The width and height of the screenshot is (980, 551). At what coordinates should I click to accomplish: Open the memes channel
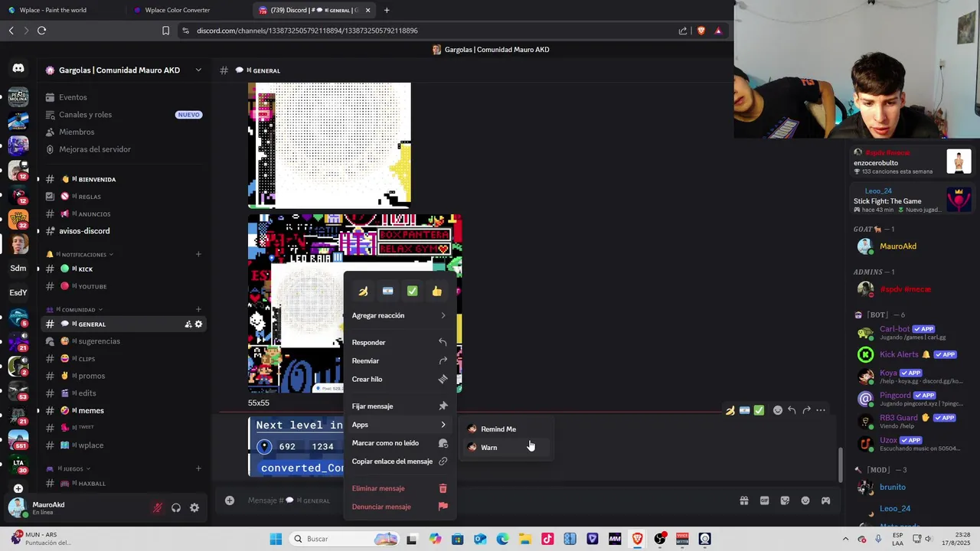(x=122, y=410)
